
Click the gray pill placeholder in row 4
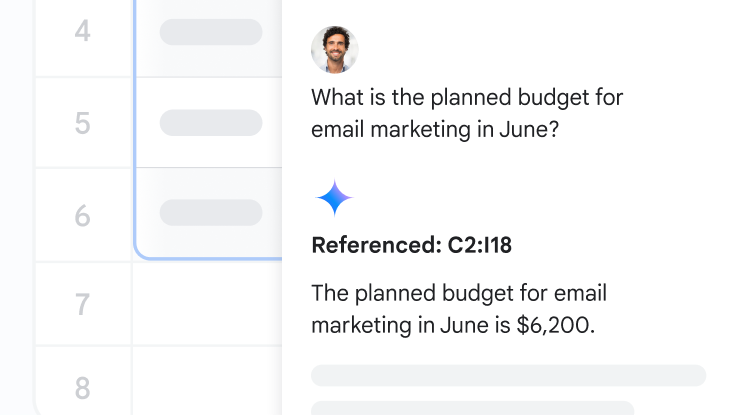pyautogui.click(x=211, y=32)
